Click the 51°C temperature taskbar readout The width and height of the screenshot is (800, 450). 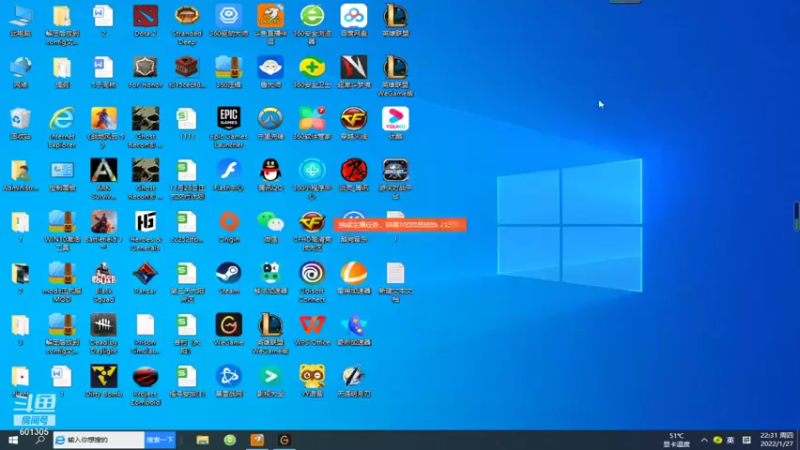click(x=677, y=440)
